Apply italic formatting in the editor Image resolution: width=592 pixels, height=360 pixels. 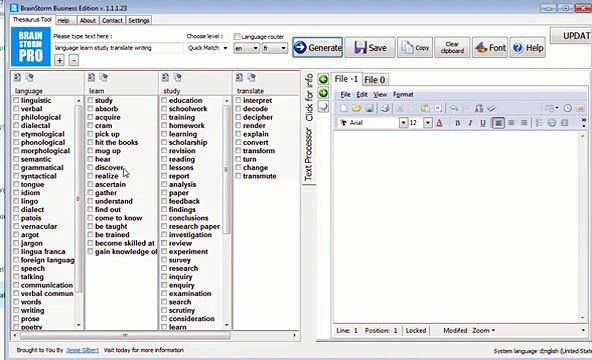pos(470,123)
